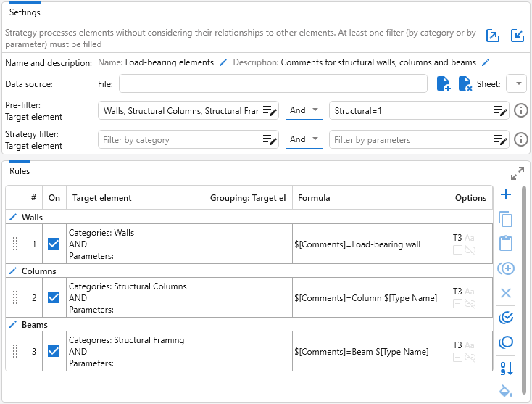The height and width of the screenshot is (404, 532).
Task: Show pre-filter info icon
Action: tap(521, 110)
